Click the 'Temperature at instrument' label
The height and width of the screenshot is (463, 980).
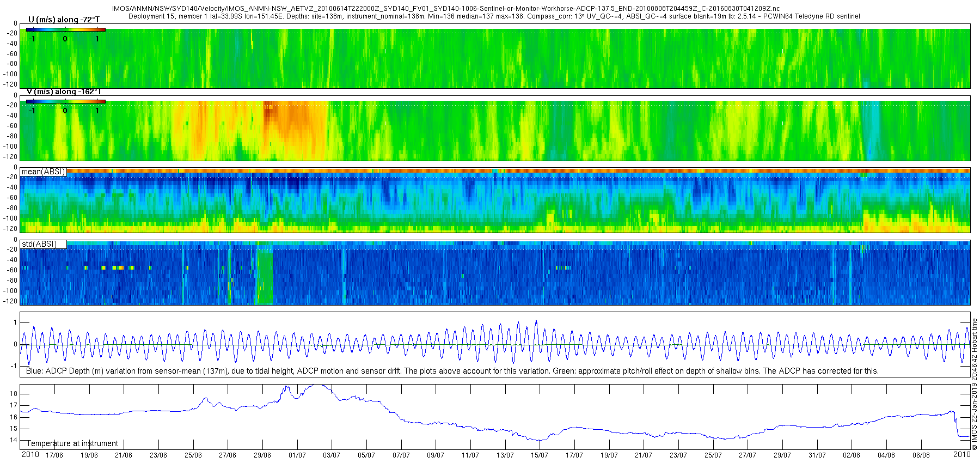[72, 443]
